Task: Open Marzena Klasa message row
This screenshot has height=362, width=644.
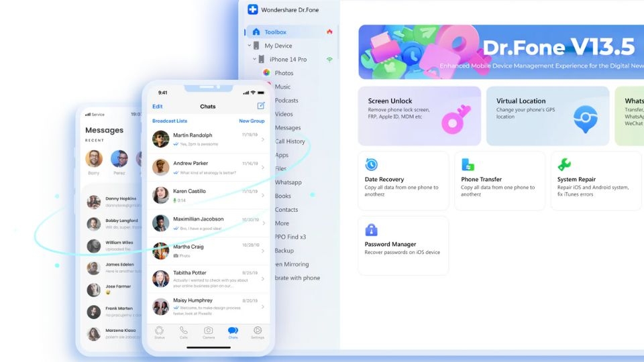Action: 114,333
